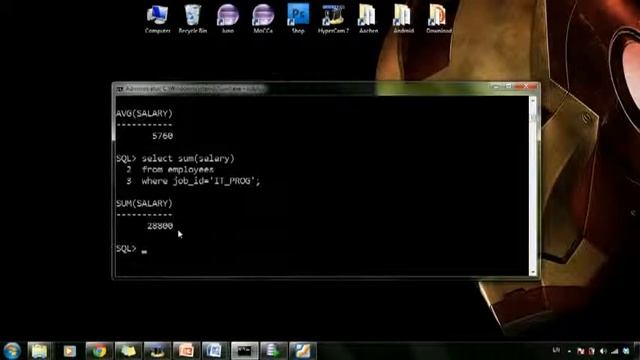
Task: Select the Download folder shortcut
Action: [x=439, y=19]
